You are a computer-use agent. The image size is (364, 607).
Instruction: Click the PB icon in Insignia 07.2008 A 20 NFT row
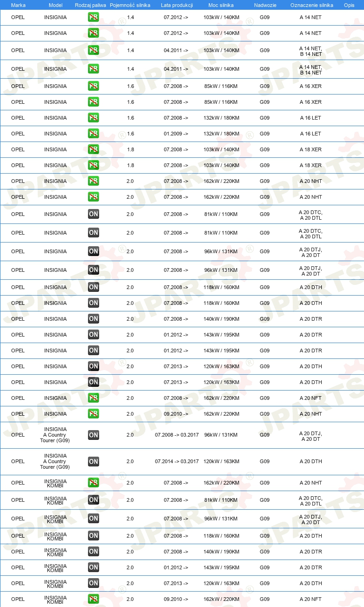(94, 398)
